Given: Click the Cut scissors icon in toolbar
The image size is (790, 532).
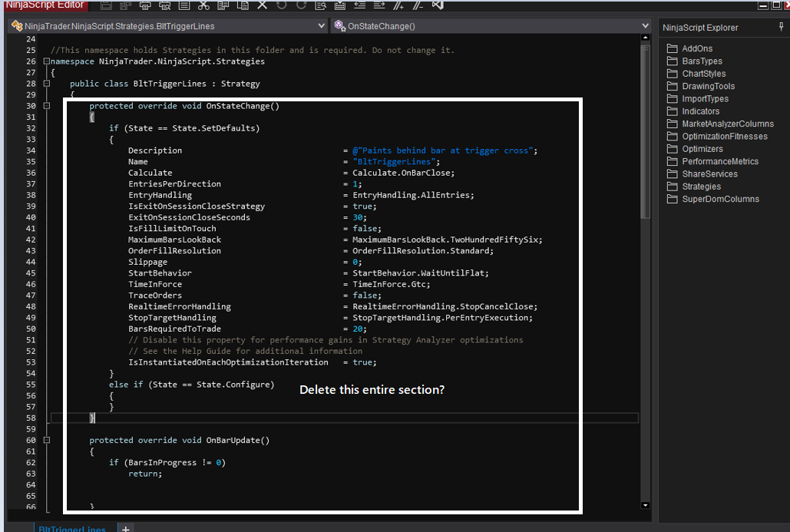Looking at the screenshot, I should 203,5.
